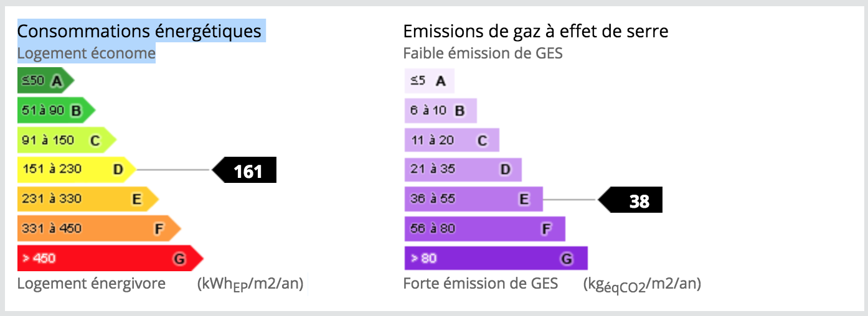This screenshot has height=316, width=868.
Task: Click the Logement économe label
Action: (x=86, y=53)
